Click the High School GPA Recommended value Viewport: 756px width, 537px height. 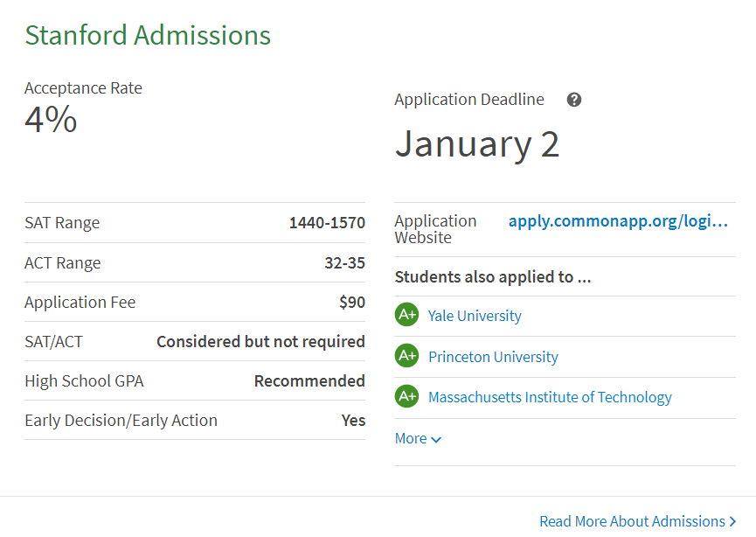(309, 381)
